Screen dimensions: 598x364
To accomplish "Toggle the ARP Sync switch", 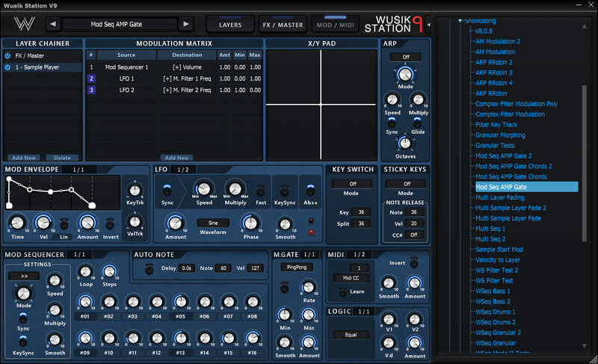I will click(392, 123).
